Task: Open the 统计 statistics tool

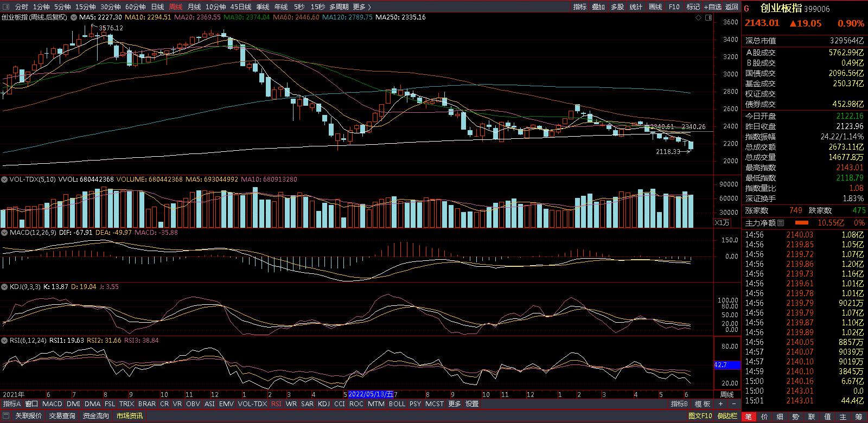Action: point(636,7)
